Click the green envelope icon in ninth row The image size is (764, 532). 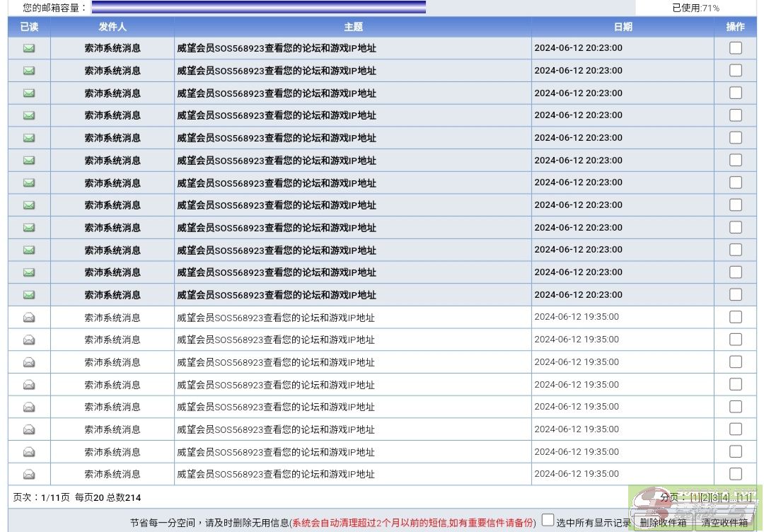[29, 228]
